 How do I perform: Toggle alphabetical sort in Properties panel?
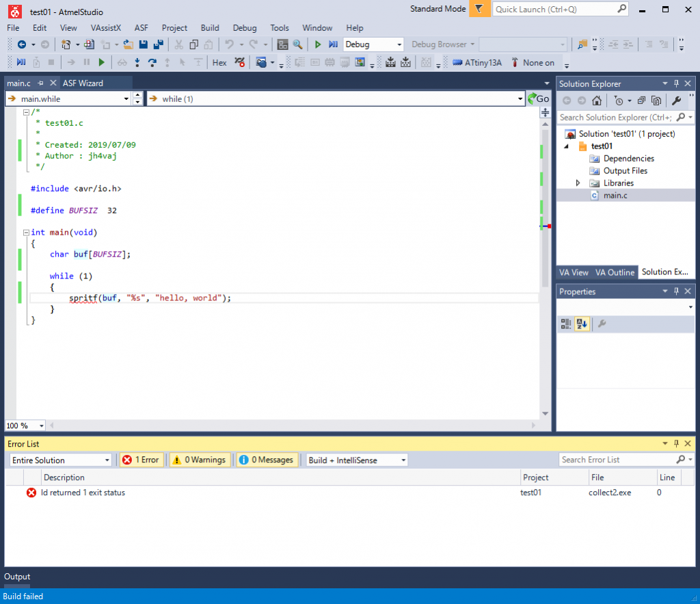[582, 324]
